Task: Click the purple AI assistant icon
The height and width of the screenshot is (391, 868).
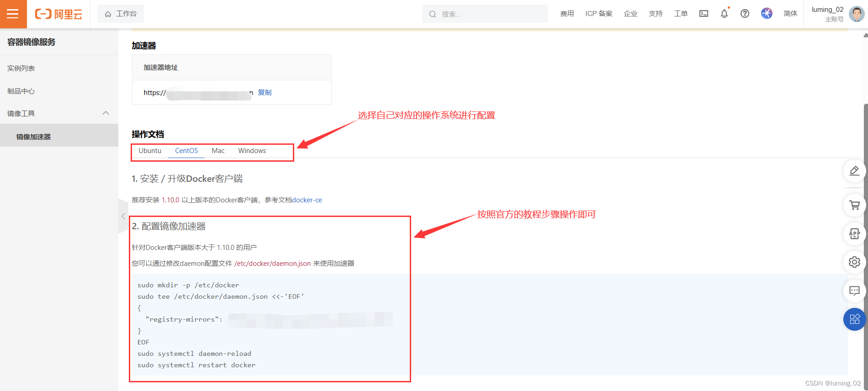Action: click(x=767, y=13)
